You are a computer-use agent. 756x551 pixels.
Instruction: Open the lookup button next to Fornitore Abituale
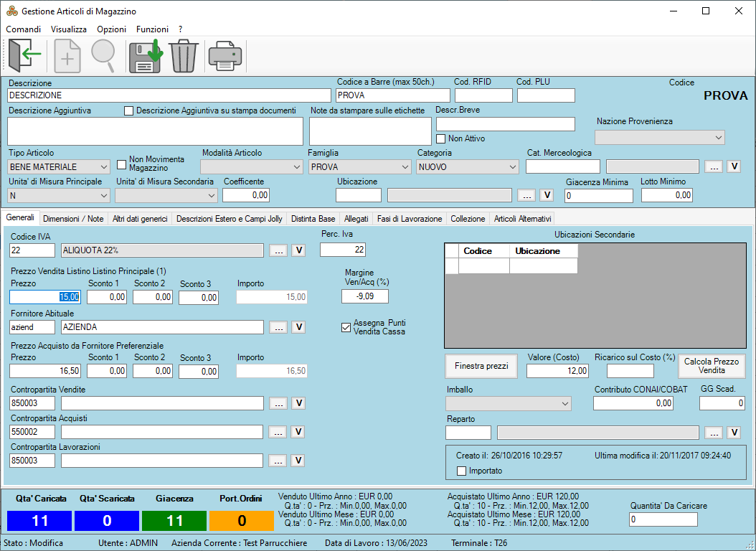279,327
